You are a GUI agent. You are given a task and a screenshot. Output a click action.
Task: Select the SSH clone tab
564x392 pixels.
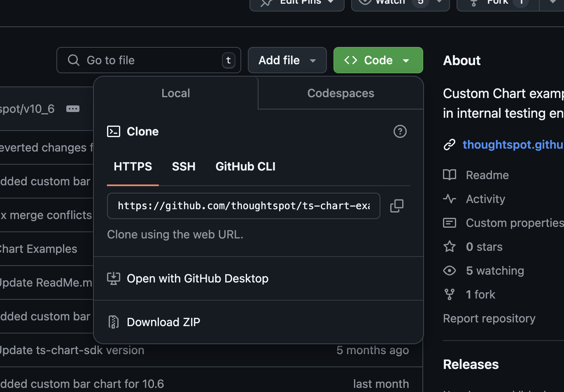[184, 167]
